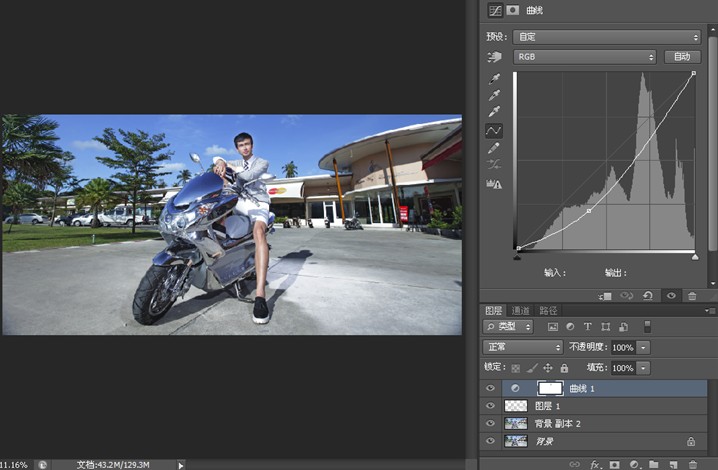The height and width of the screenshot is (470, 718).
Task: Toggle lock position
Action: pyautogui.click(x=548, y=367)
